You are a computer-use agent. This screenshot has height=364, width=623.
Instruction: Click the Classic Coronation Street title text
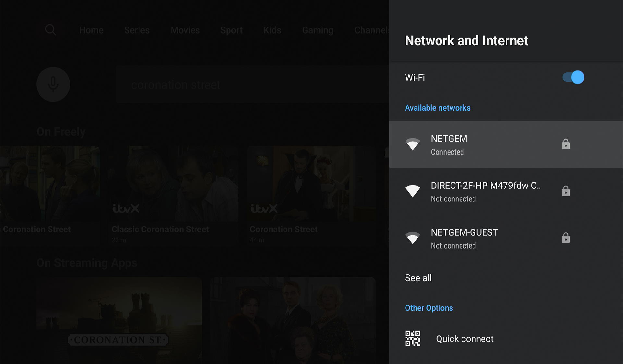(x=160, y=229)
